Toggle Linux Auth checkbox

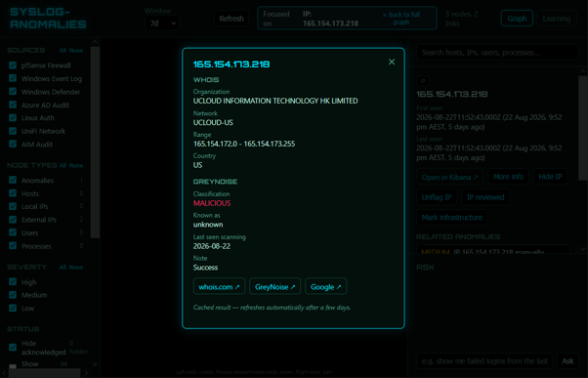pyautogui.click(x=13, y=118)
